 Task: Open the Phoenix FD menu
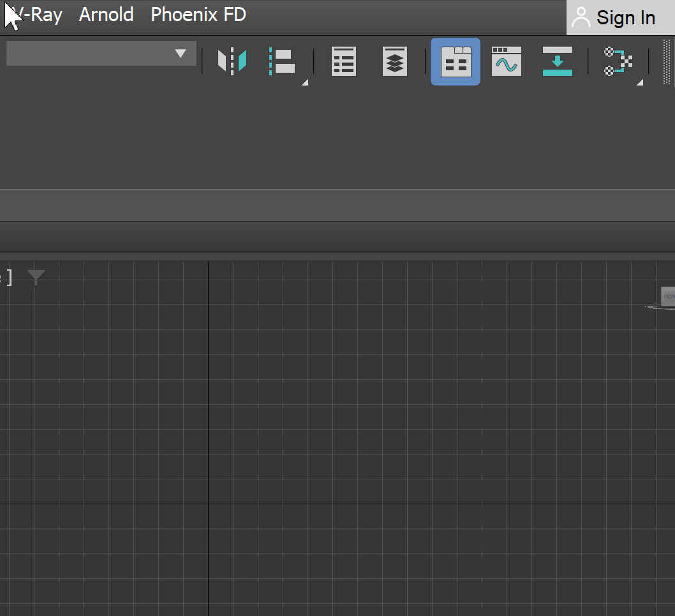pos(198,15)
